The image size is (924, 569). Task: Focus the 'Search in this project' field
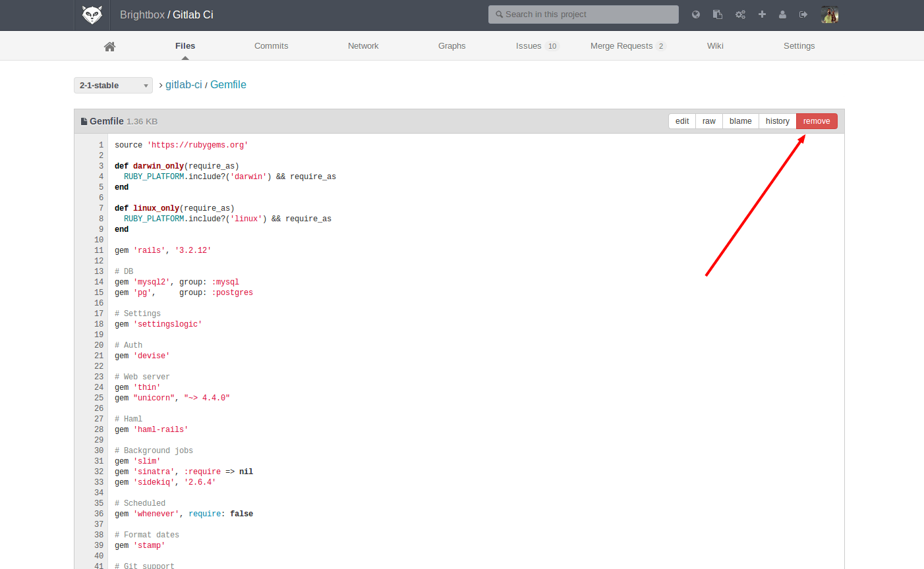[583, 14]
